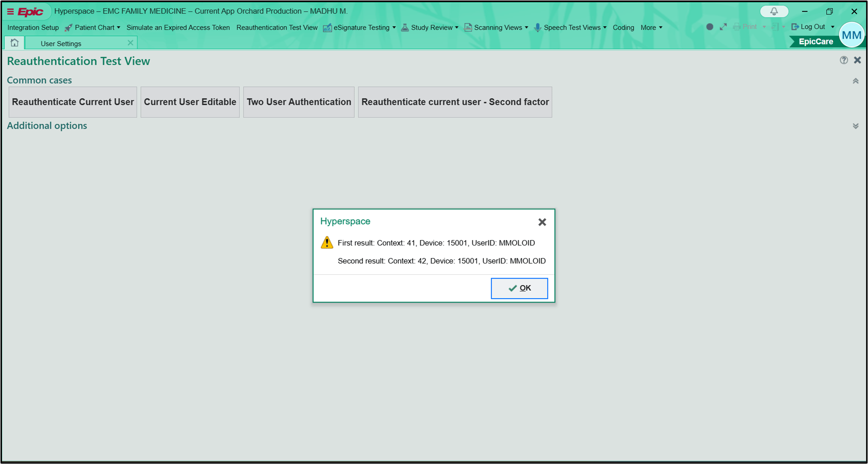This screenshot has height=464, width=868.
Task: Open the Patient Chart dropdown arrow
Action: (x=118, y=28)
